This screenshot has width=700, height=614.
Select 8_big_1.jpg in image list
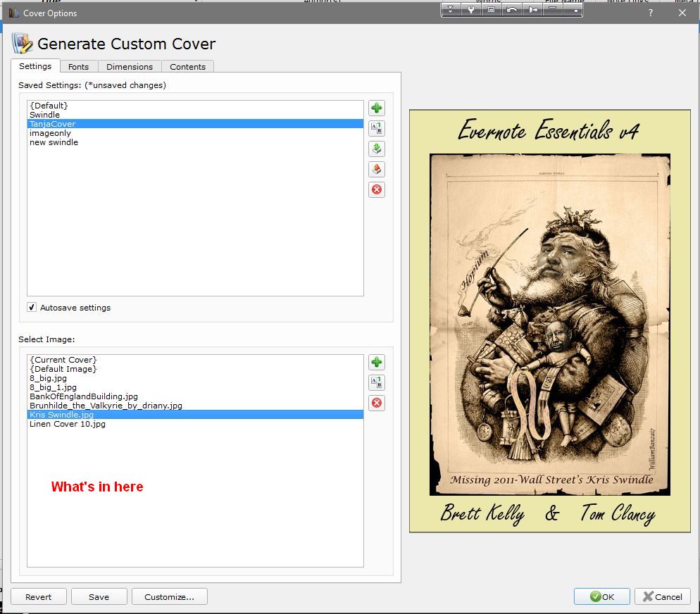point(195,387)
